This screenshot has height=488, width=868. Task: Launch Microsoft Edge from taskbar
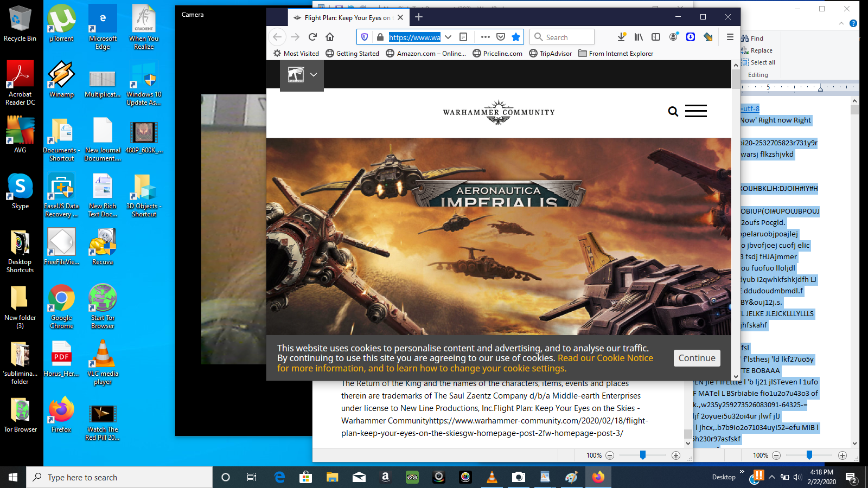click(280, 477)
